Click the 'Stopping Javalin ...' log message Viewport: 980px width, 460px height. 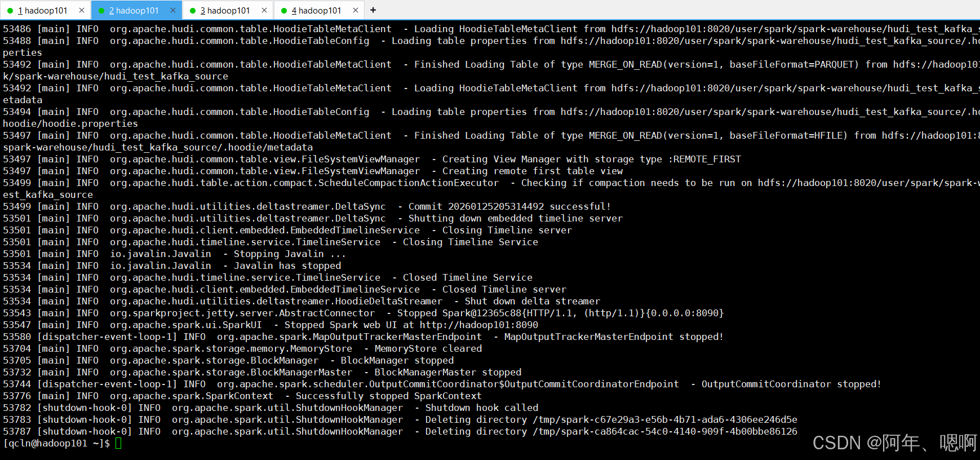[x=290, y=254]
